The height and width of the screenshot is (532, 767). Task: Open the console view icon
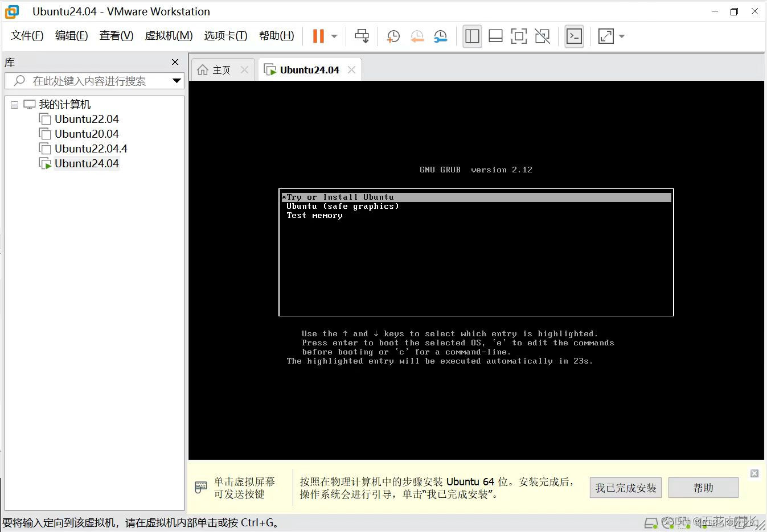[x=574, y=36]
